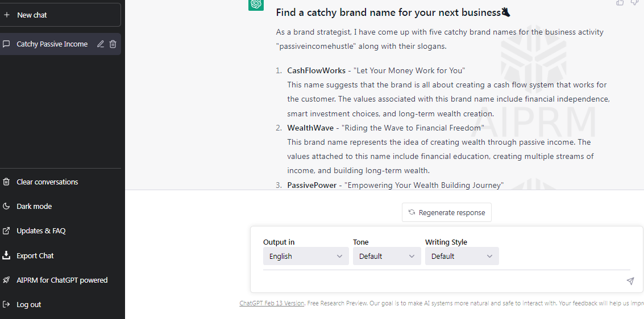
Task: Click the ChatGPT avatar logo icon
Action: pyautogui.click(x=256, y=5)
